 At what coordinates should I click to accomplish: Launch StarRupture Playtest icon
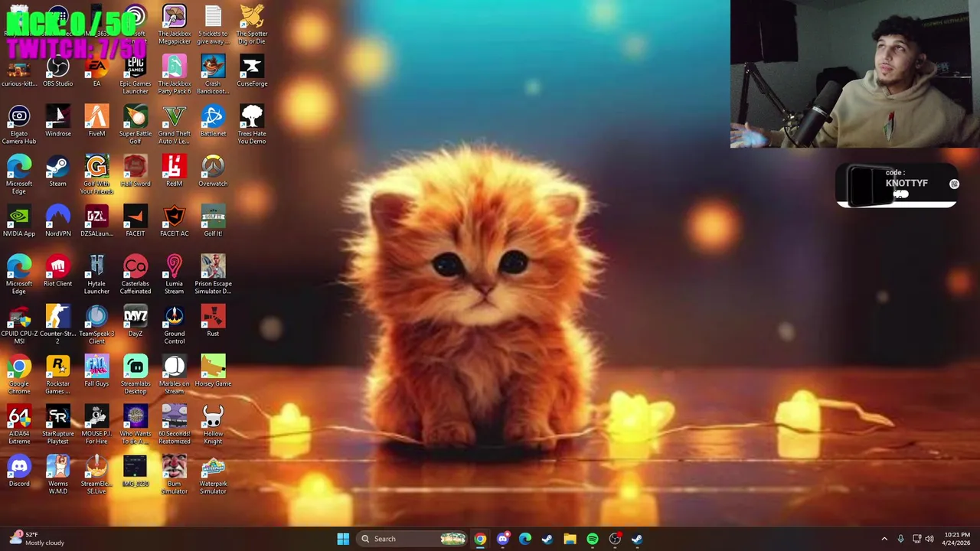pos(58,425)
